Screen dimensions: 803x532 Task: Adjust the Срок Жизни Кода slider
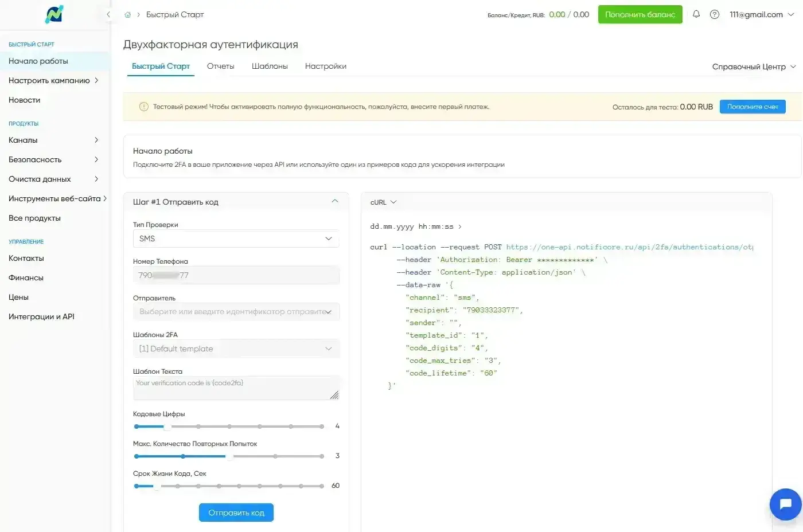coord(228,486)
